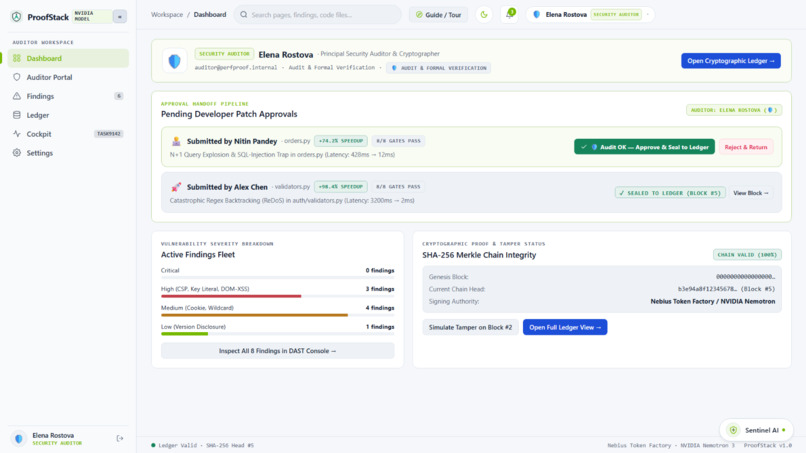Click Open Cryptographic Ledger button
806x453 pixels.
(730, 61)
